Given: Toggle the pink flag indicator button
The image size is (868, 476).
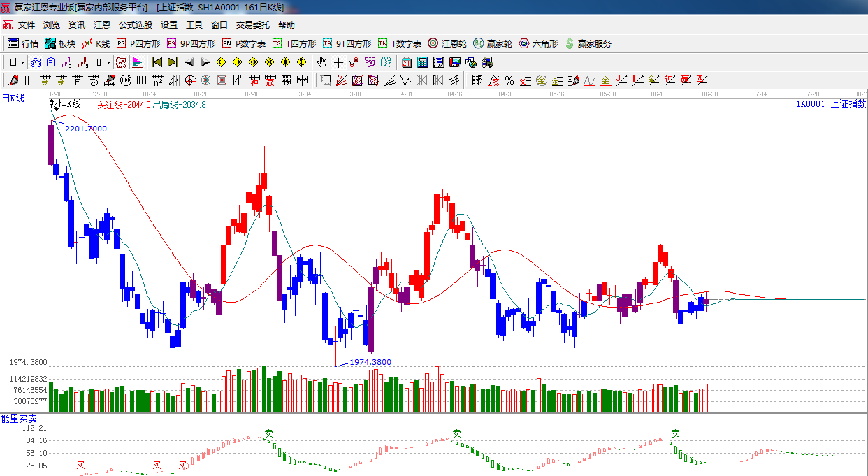Looking at the screenshot, I should (138, 62).
